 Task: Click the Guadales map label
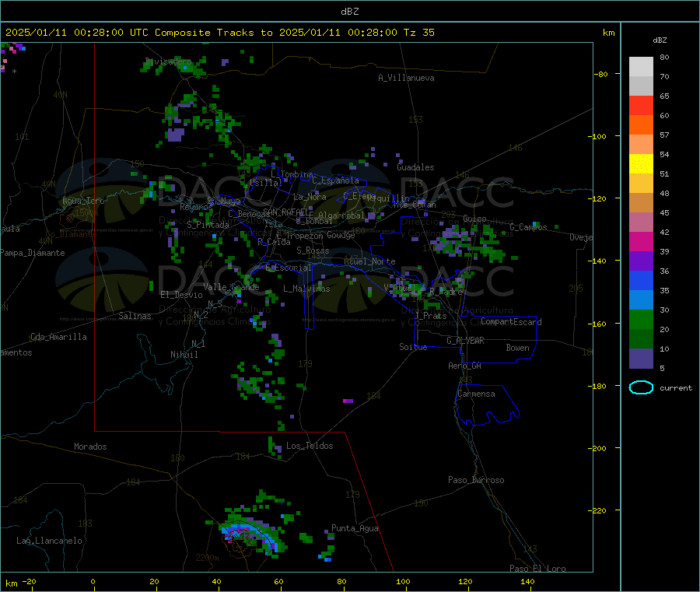pyautogui.click(x=415, y=167)
